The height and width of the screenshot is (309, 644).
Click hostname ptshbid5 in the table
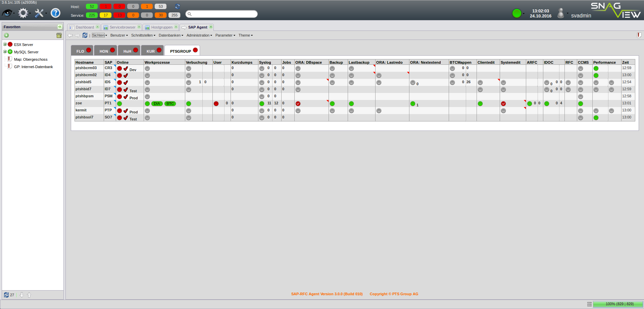83,82
